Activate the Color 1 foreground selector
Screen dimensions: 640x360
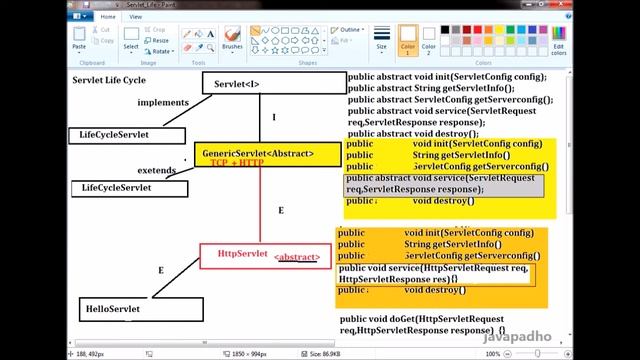click(407, 40)
